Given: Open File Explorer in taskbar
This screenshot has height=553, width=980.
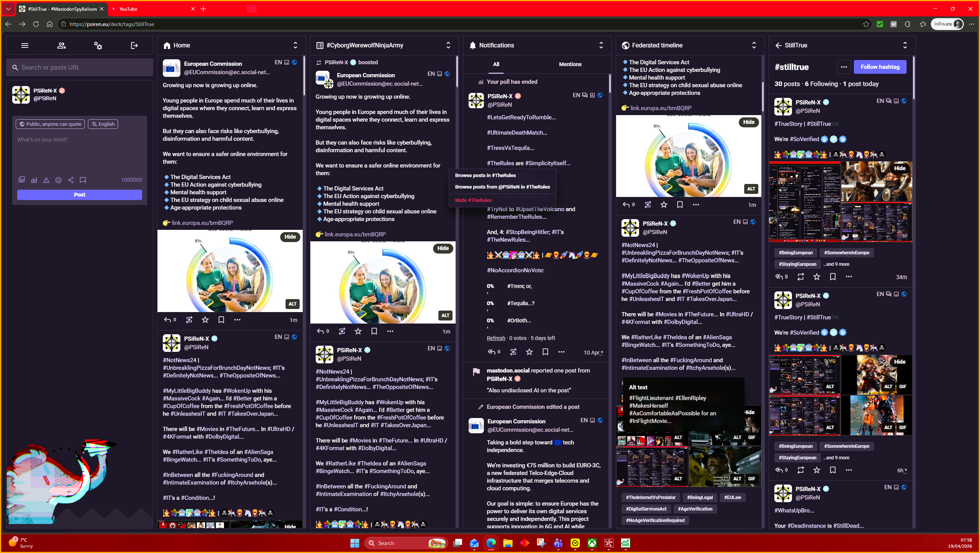Looking at the screenshot, I should [508, 543].
